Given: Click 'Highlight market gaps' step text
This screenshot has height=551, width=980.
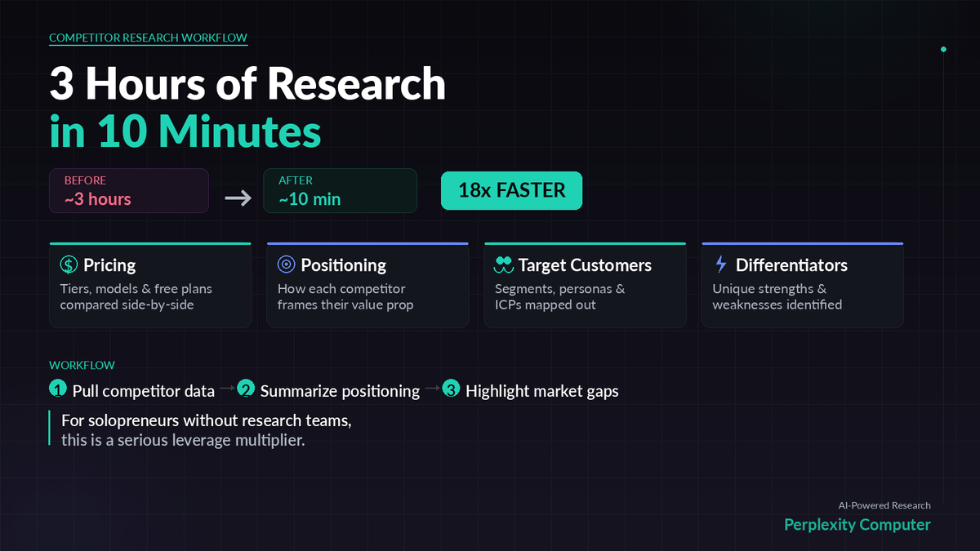Looking at the screenshot, I should click(x=542, y=391).
